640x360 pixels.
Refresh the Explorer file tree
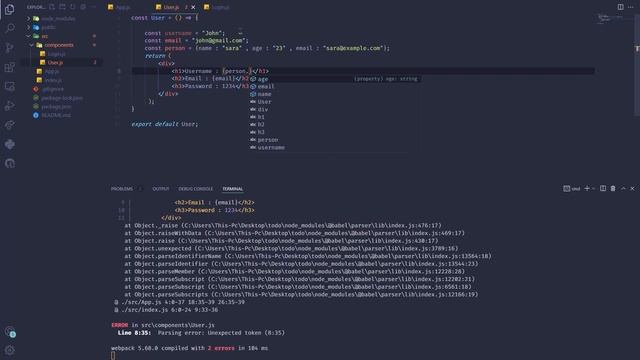click(73, 7)
